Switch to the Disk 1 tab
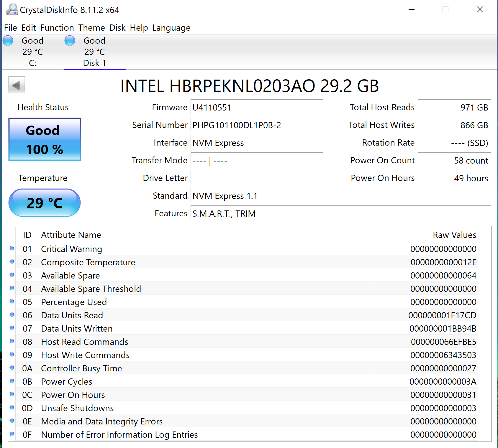 (94, 52)
